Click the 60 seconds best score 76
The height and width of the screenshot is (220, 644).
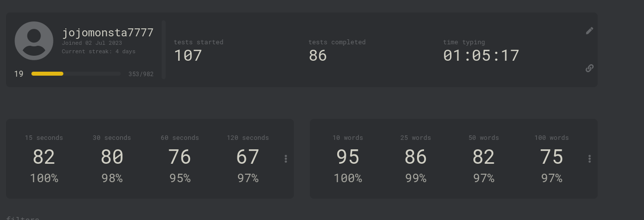click(x=180, y=157)
